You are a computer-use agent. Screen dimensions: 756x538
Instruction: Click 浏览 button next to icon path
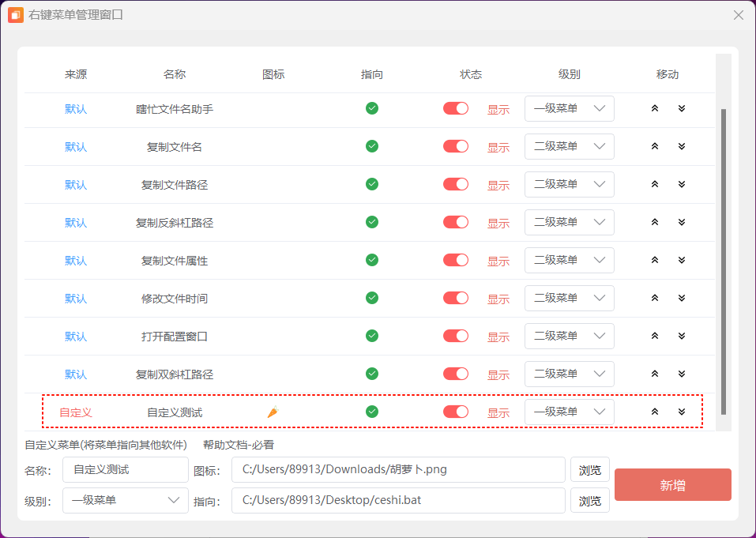click(x=589, y=469)
